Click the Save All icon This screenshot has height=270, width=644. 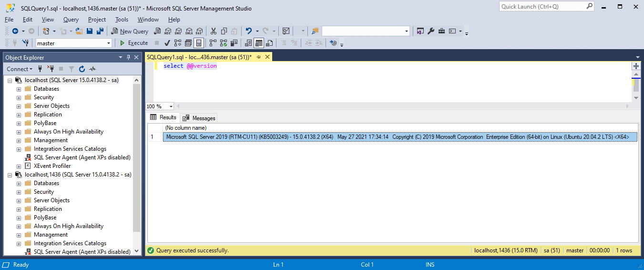point(100,31)
